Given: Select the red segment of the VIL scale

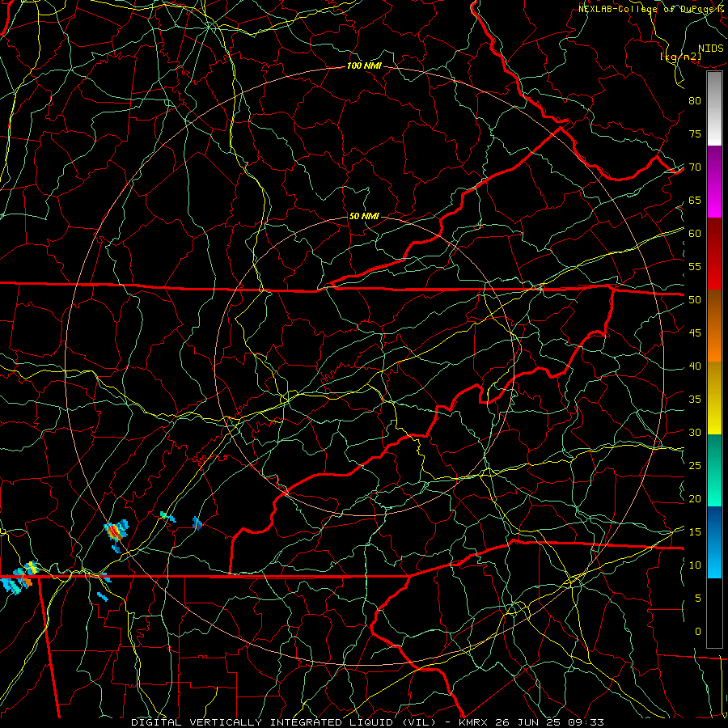Looking at the screenshot, I should pos(714,254).
